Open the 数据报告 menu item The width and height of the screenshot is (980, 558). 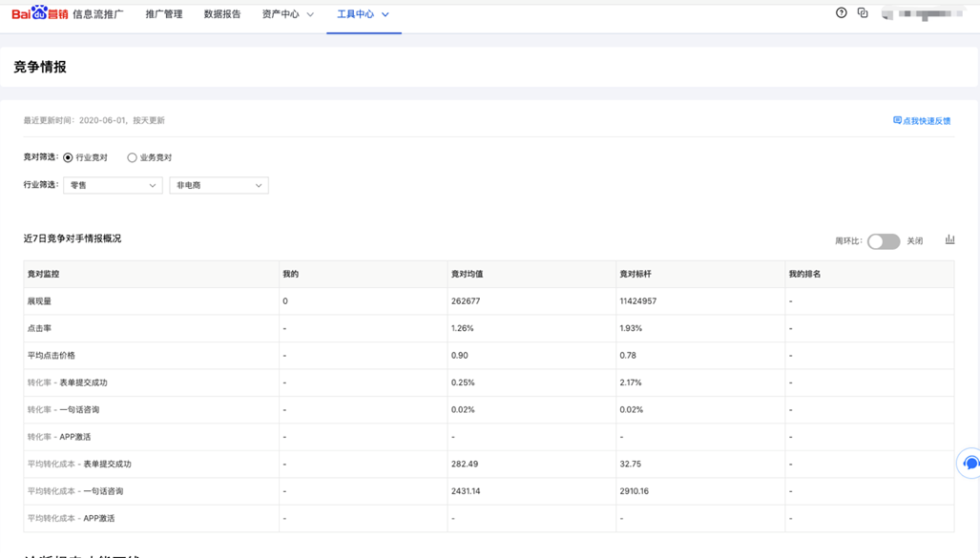tap(222, 14)
